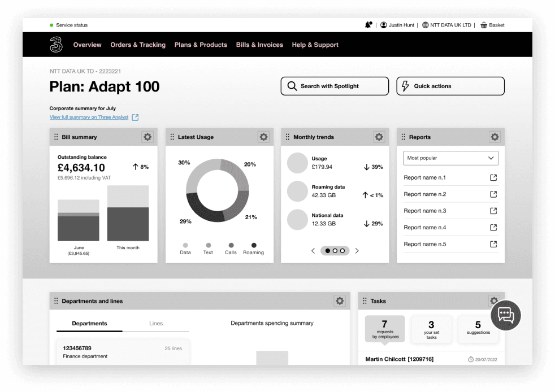Click Bill summary drag handle dots
This screenshot has height=392, width=555.
tap(56, 137)
